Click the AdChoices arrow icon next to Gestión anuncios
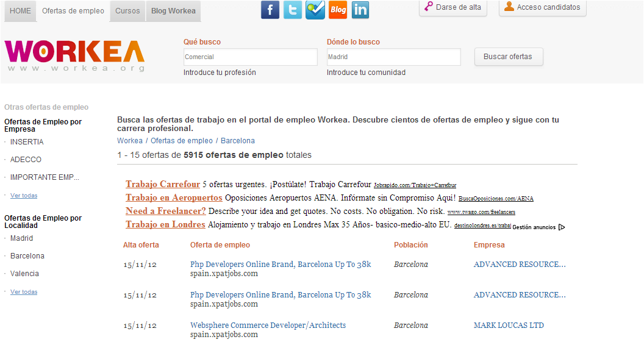The height and width of the screenshot is (345, 644). click(562, 227)
